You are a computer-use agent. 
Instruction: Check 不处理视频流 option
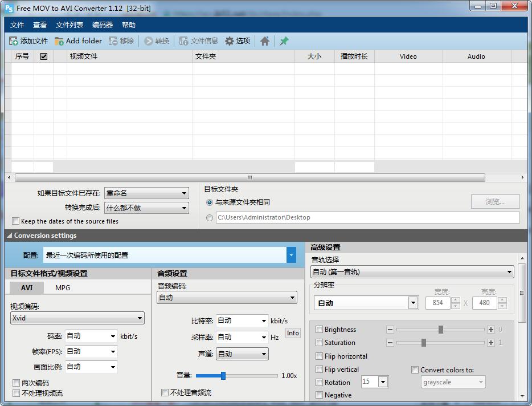tap(16, 393)
